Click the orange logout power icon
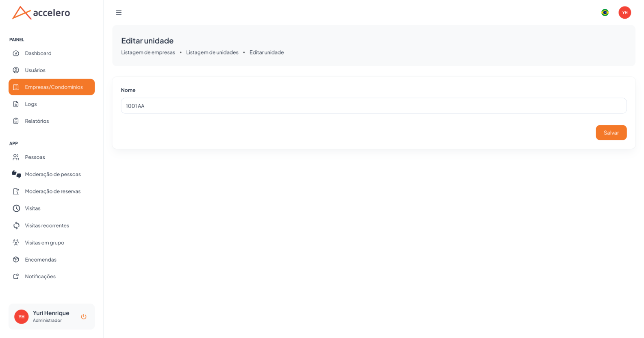Screen dimensions: 644x338 pyautogui.click(x=84, y=316)
